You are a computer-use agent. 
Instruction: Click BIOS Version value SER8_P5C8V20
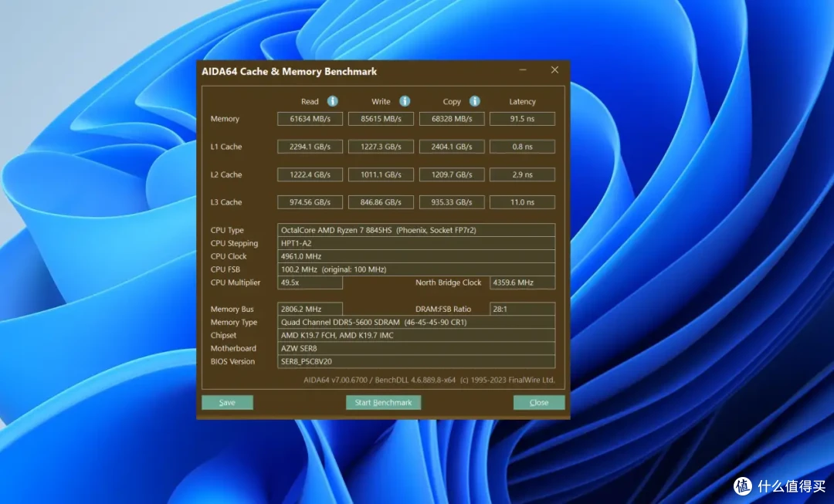(416, 361)
